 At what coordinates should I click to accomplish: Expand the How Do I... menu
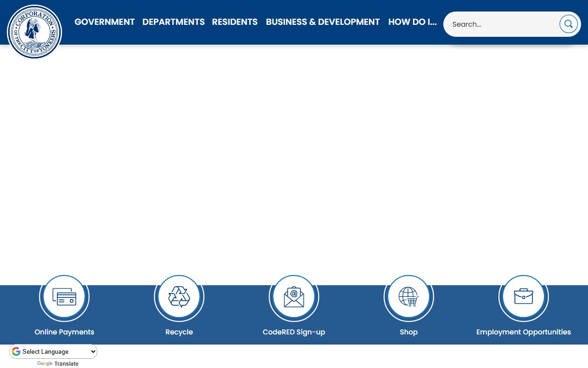[412, 22]
